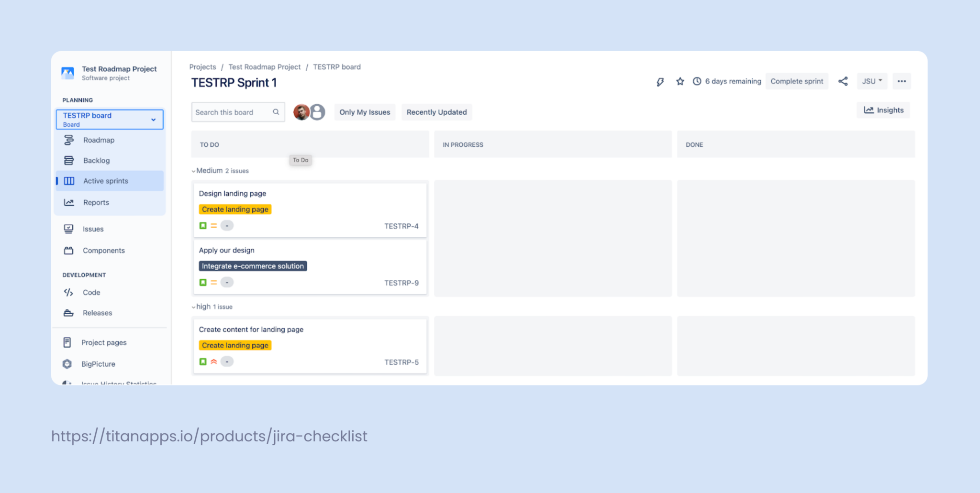Open Test Roadmap Project breadcrumb link

(265, 67)
